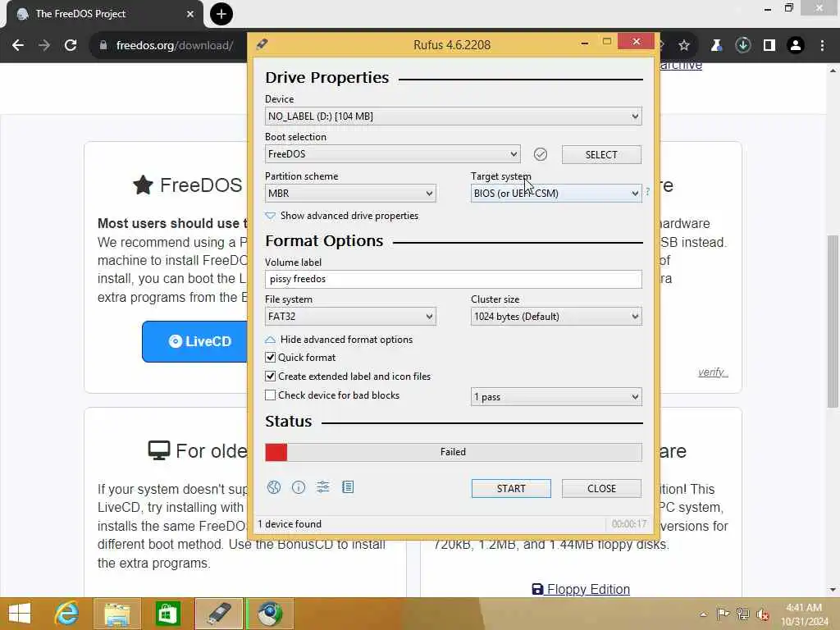Image resolution: width=840 pixels, height=630 pixels.
Task: Open the Device dropdown
Action: (453, 116)
